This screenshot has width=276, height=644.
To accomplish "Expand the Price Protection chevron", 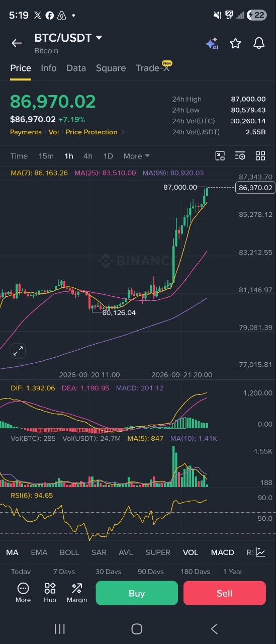I will (x=124, y=132).
